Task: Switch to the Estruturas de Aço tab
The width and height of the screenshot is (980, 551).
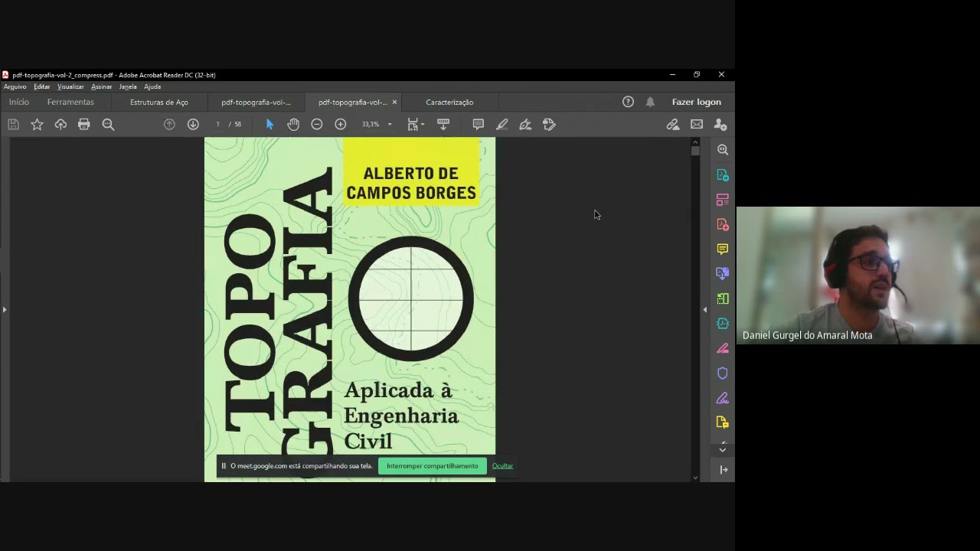Action: pos(159,102)
